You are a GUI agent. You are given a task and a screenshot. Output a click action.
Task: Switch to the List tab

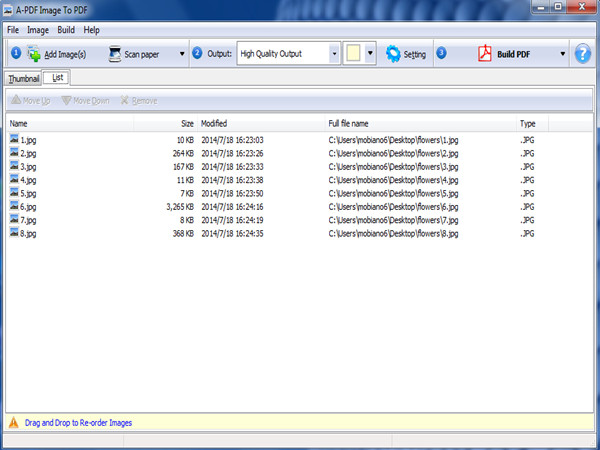pos(57,78)
